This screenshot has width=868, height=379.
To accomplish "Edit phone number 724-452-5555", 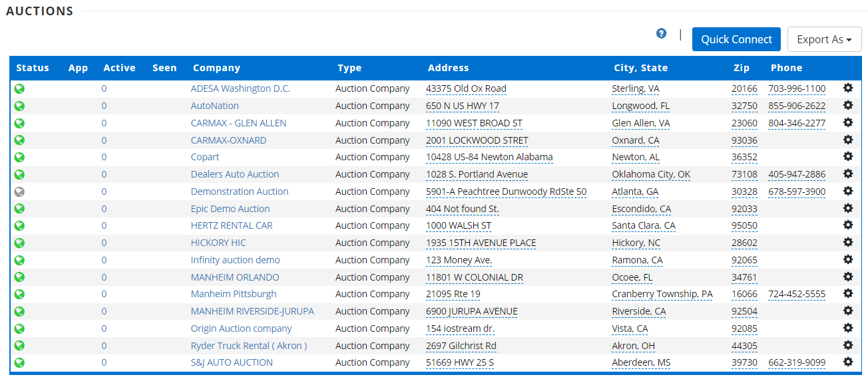I will click(797, 294).
